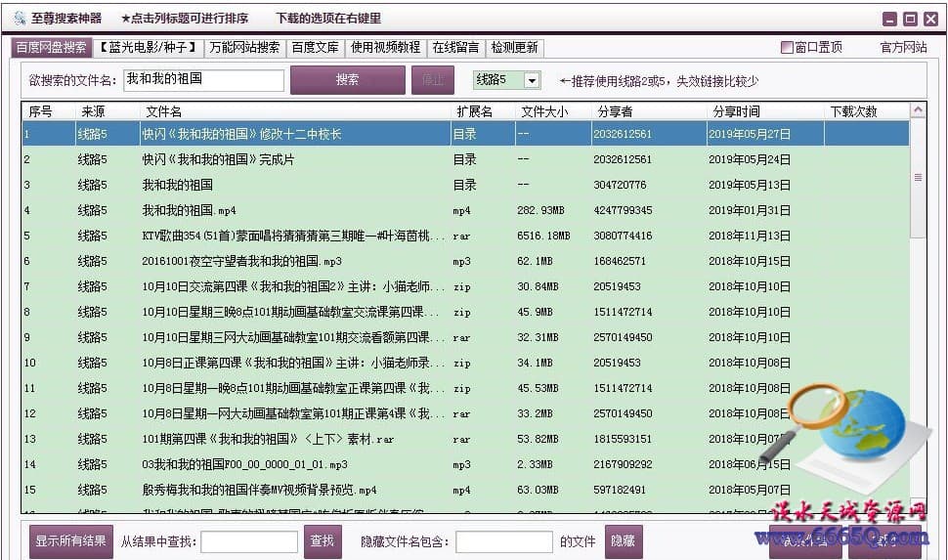Select the row 10月10日星期三晚8点101期动画基础教室

465,312
